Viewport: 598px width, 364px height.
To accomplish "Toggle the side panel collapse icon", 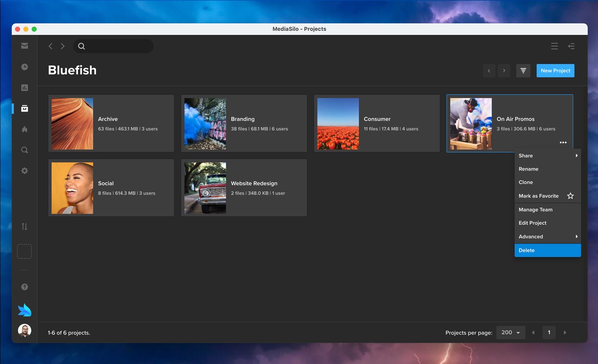I will pyautogui.click(x=571, y=46).
